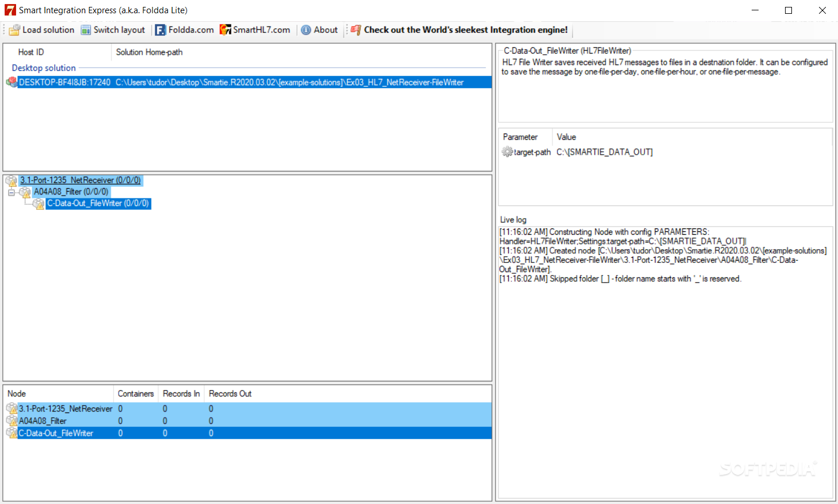The width and height of the screenshot is (838, 504).
Task: Select the target-path parameter name
Action: pos(532,152)
